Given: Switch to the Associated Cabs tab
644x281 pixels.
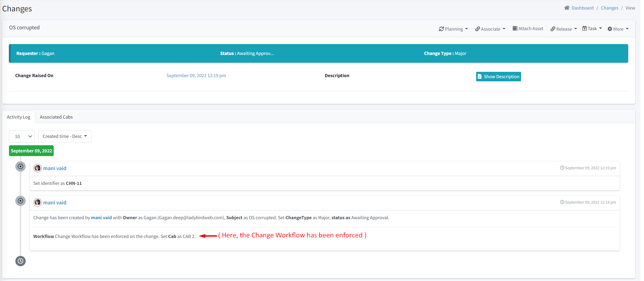Looking at the screenshot, I should click(56, 117).
